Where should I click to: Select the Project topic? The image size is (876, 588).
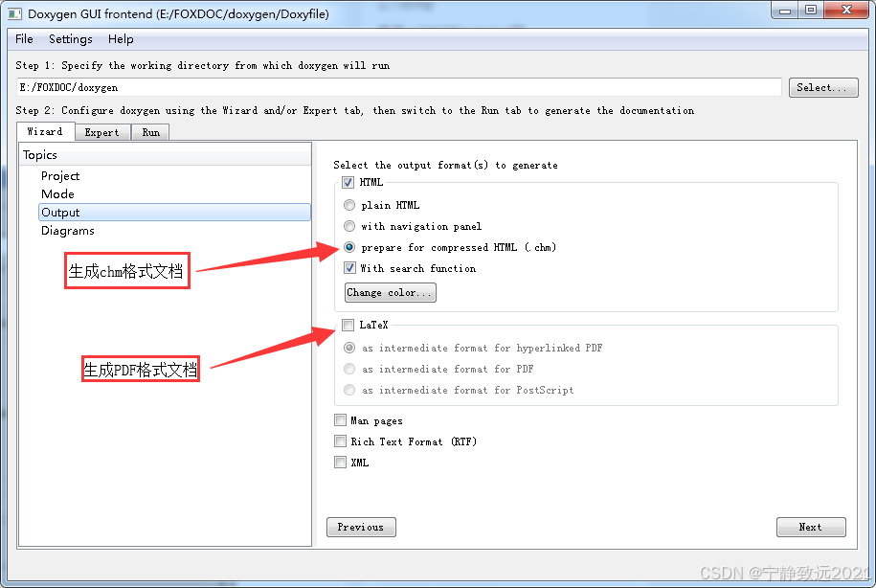[60, 176]
